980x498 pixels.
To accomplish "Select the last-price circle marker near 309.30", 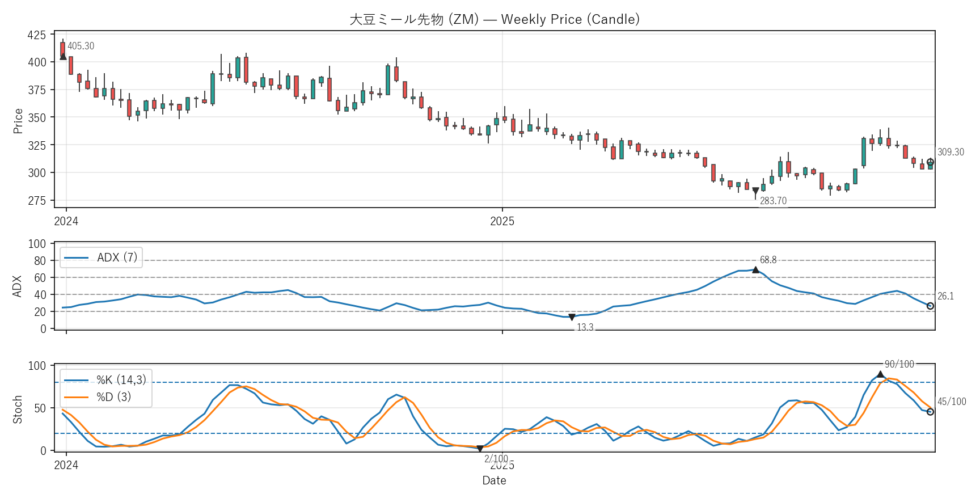I will 930,162.
